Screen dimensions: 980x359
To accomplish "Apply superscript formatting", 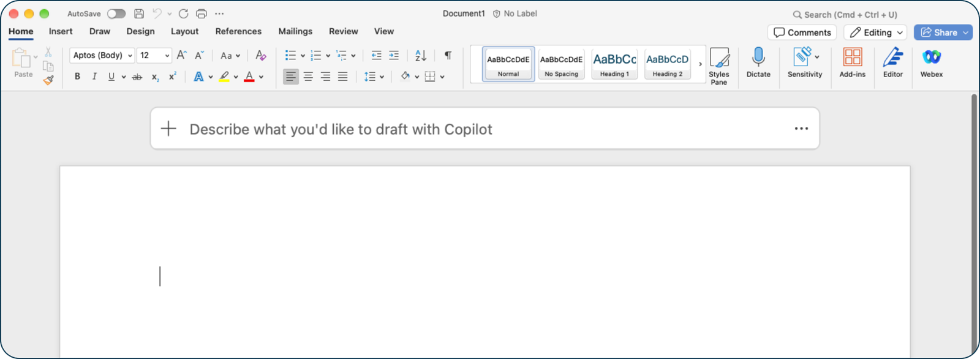I will (173, 77).
